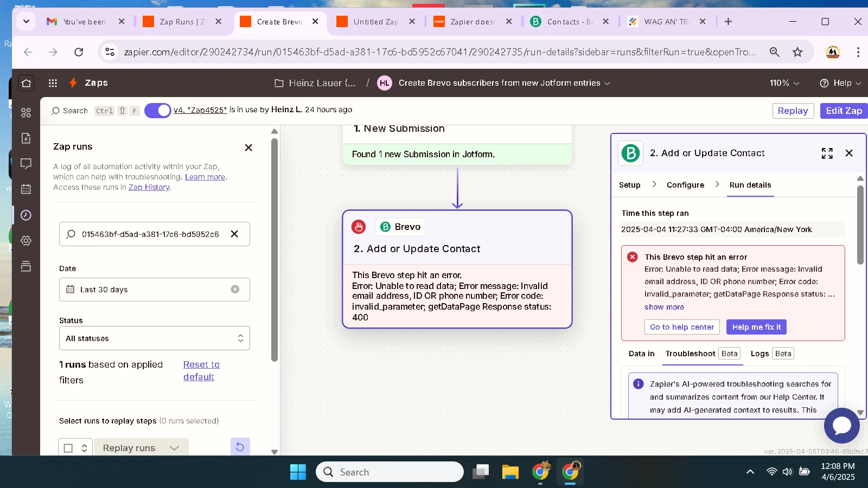This screenshot has width=868, height=488.
Task: Open the sidebar Zap runs clock icon
Action: coord(26,215)
